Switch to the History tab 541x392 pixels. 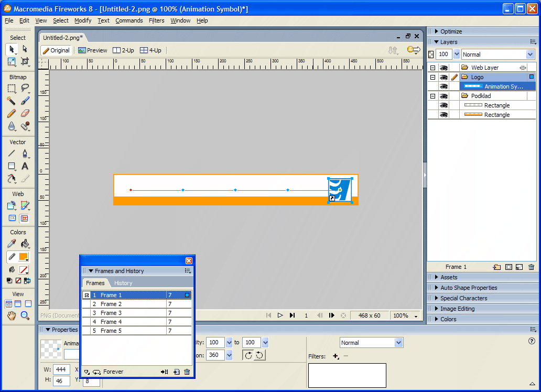pyautogui.click(x=123, y=283)
